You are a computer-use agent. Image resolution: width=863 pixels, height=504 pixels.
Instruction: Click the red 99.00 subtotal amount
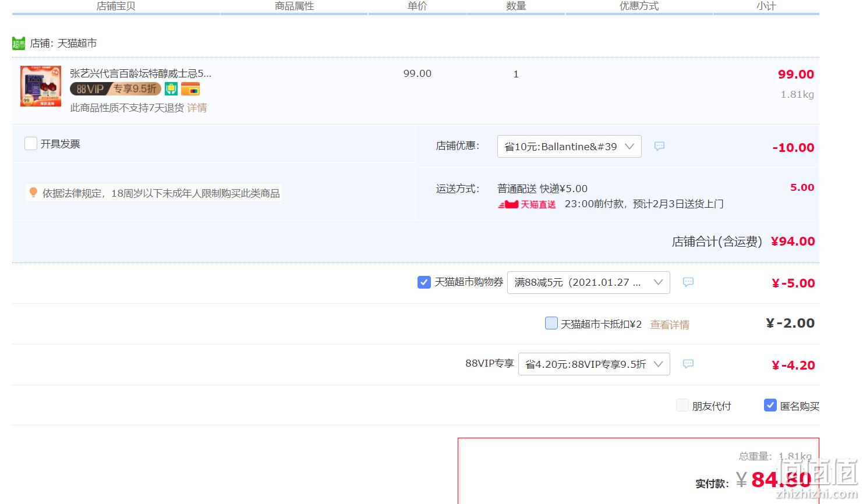(x=796, y=74)
